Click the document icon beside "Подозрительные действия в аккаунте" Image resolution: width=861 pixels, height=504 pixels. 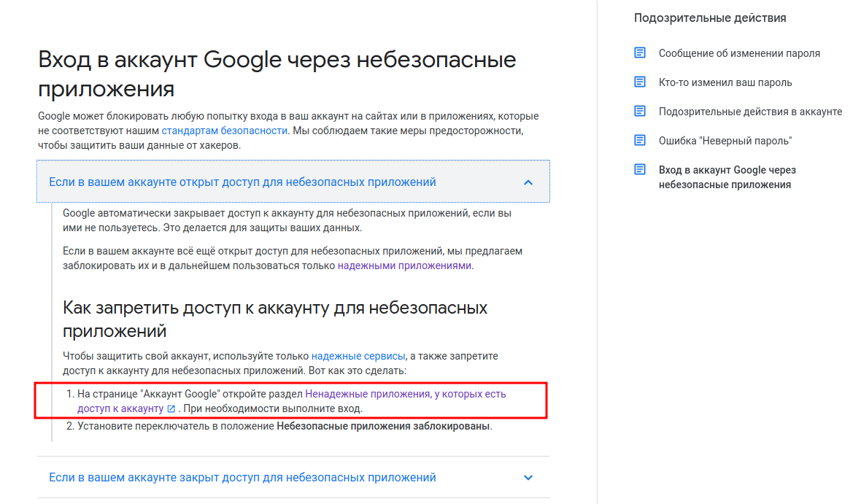(x=640, y=112)
